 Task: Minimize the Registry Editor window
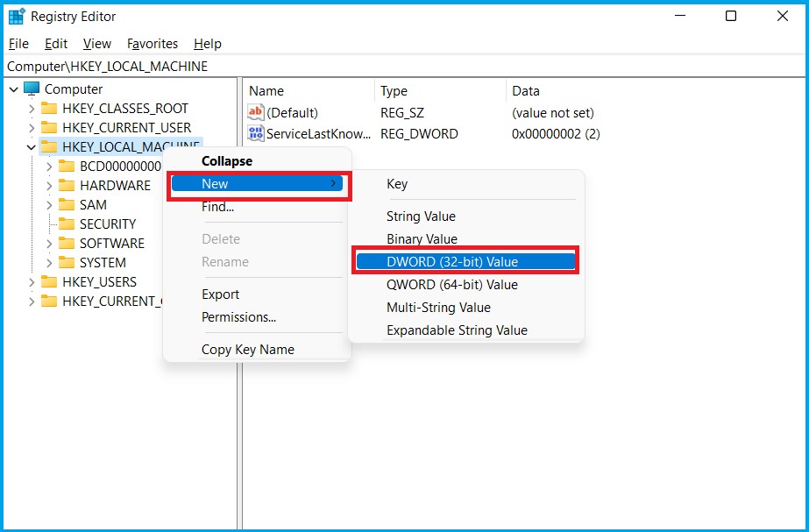[680, 17]
